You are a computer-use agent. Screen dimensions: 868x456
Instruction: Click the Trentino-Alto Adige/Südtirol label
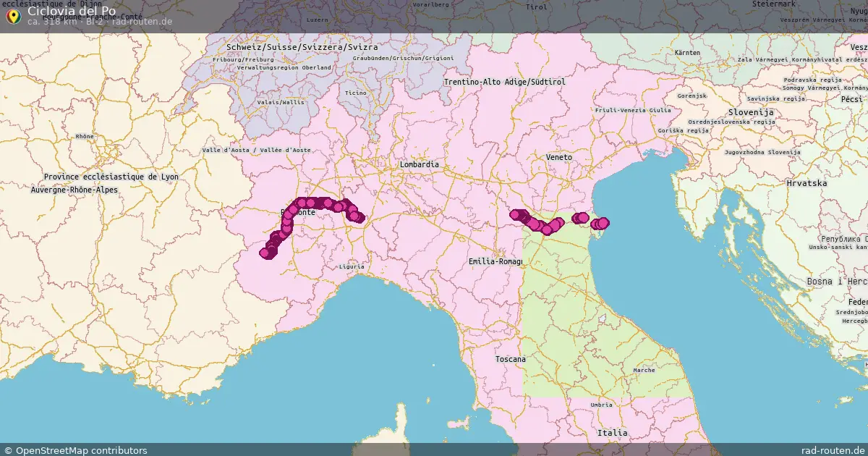[x=505, y=83]
